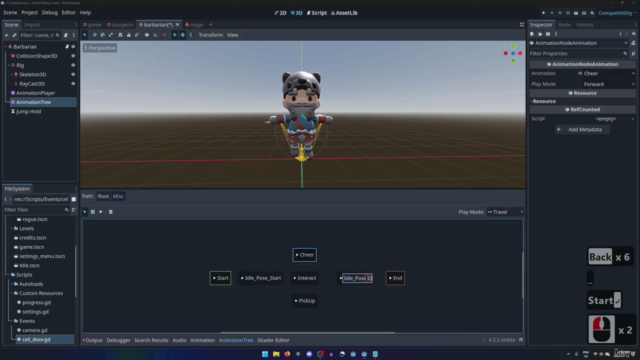Open the Shader Editor bottom panel

tap(273, 340)
